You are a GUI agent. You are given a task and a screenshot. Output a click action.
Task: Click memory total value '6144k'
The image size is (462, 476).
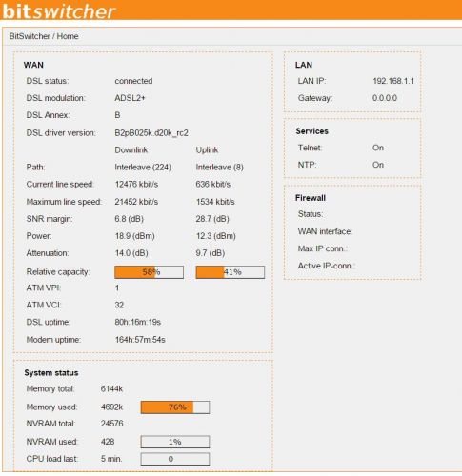click(x=111, y=389)
